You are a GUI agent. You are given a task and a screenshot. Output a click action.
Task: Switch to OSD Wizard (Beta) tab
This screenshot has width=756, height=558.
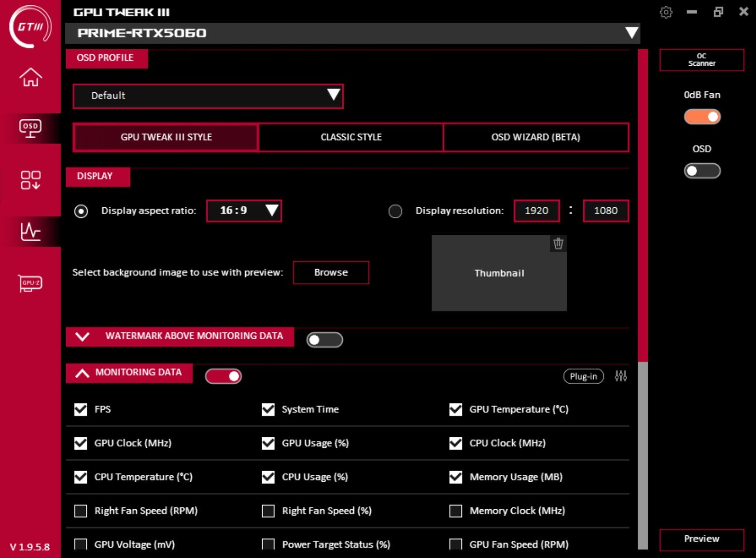pos(536,137)
